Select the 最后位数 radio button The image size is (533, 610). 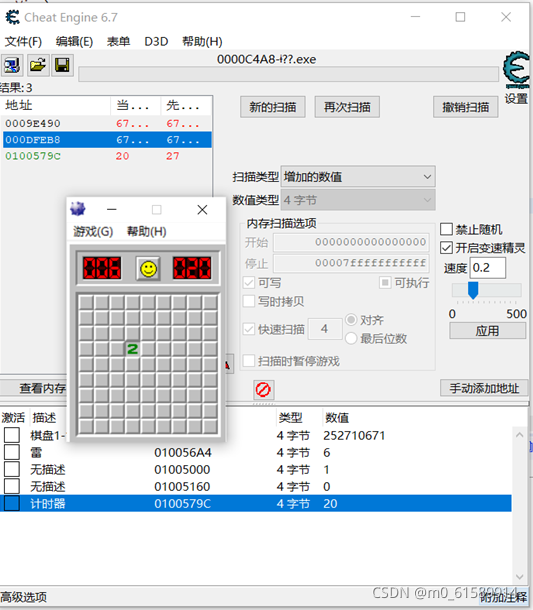(351, 338)
